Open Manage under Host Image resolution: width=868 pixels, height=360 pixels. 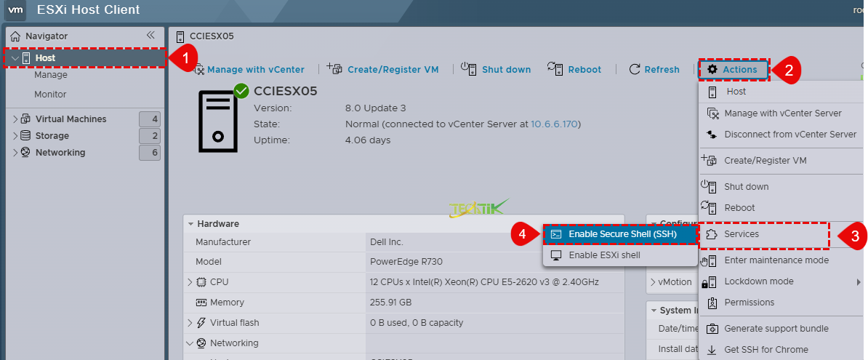point(51,75)
